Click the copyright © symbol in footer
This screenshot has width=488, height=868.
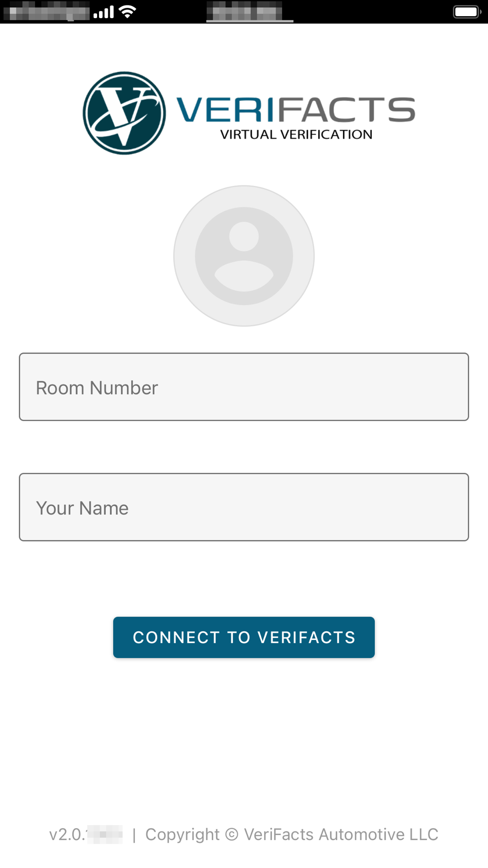point(232,834)
